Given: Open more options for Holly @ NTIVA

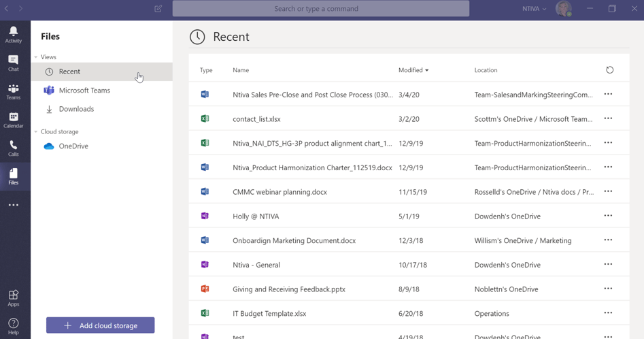Looking at the screenshot, I should click(x=608, y=216).
